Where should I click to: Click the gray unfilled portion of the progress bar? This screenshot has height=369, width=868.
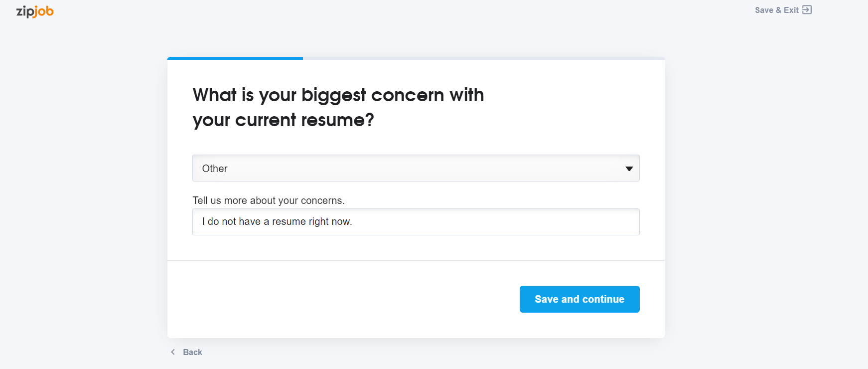point(484,58)
